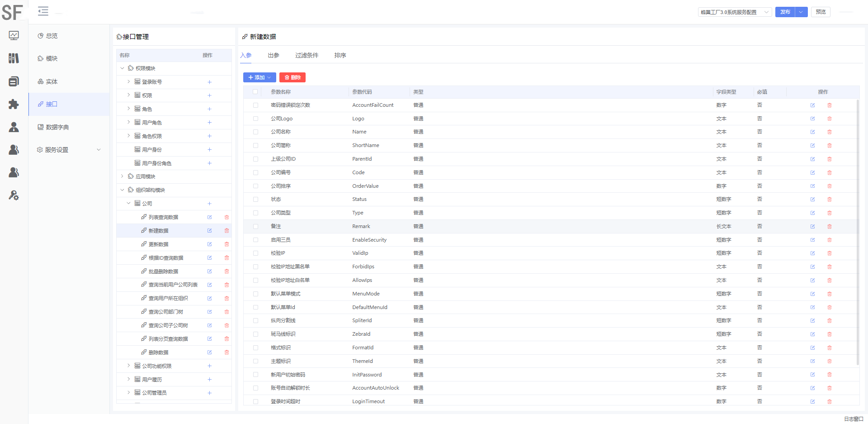The width and height of the screenshot is (868, 424).
Task: Open the monitor dashboard icon in sidebar
Action: tap(14, 35)
